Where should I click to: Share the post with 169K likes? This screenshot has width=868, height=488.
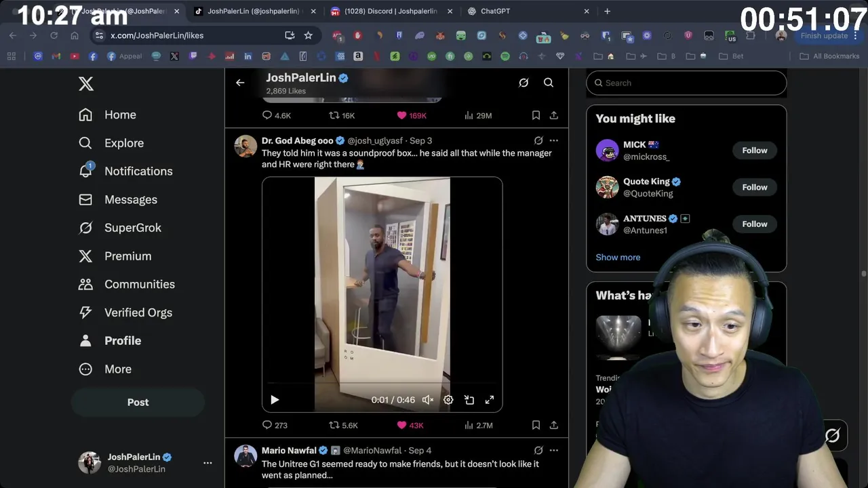tap(554, 115)
